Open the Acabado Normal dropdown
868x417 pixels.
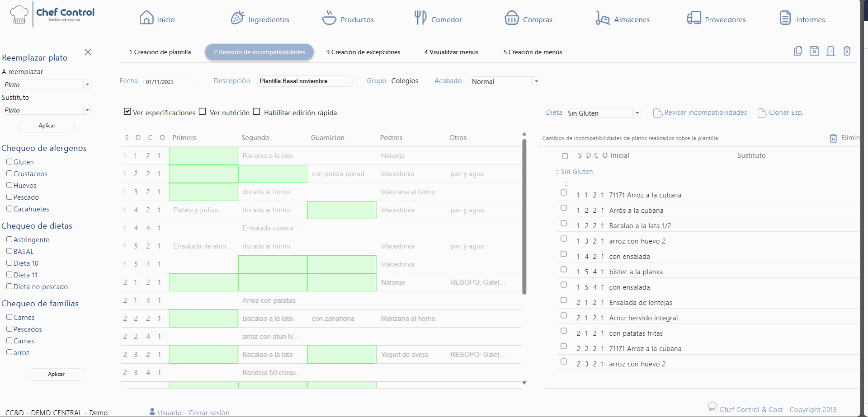pyautogui.click(x=536, y=81)
